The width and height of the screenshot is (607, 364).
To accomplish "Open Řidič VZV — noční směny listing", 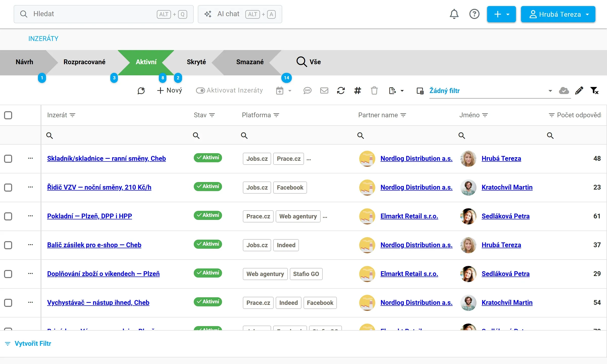I will pos(99,188).
